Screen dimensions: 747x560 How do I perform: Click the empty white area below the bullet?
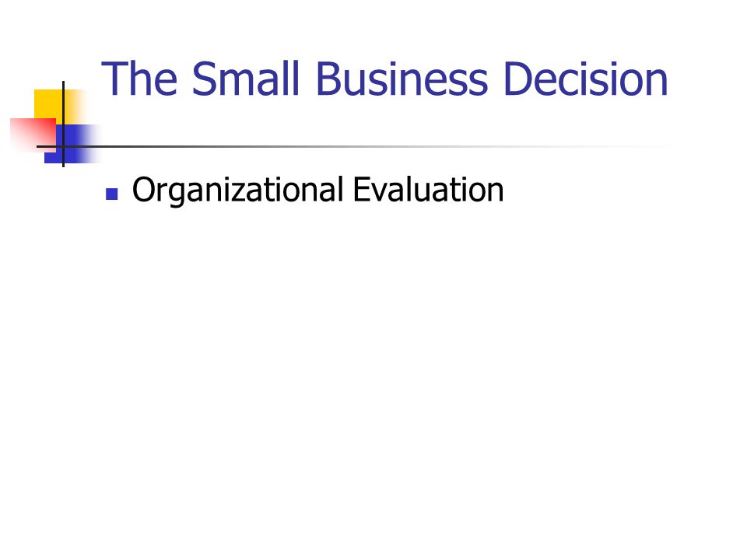click(x=373, y=372)
